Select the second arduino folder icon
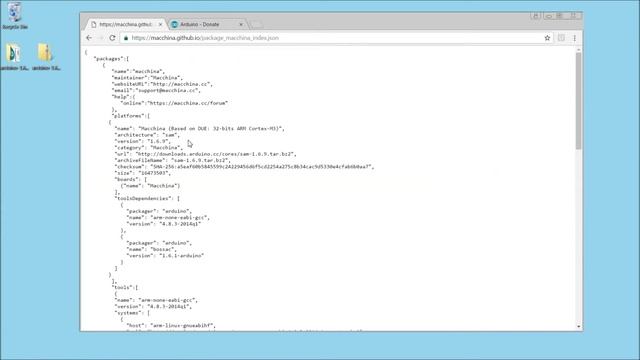 pyautogui.click(x=46, y=57)
